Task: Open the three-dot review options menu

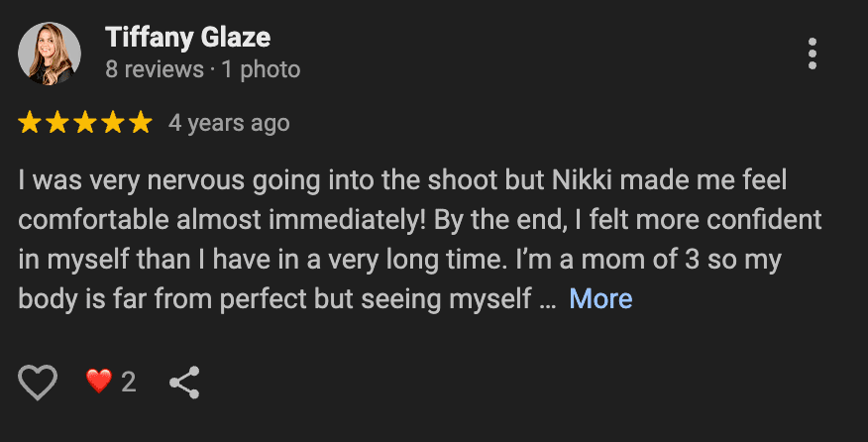Action: (x=812, y=54)
